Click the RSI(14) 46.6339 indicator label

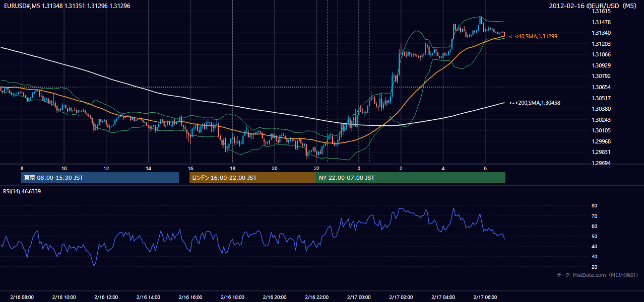pos(22,191)
